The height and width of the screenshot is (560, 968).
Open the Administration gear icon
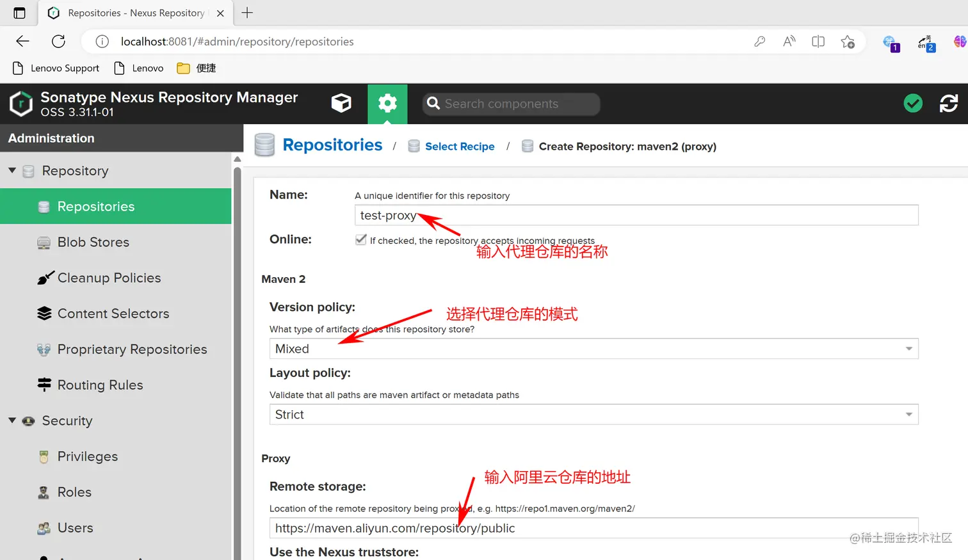coord(387,104)
